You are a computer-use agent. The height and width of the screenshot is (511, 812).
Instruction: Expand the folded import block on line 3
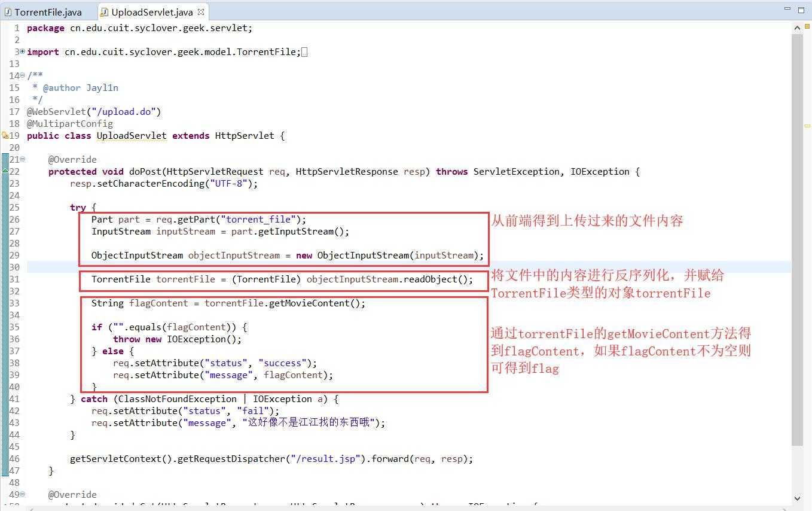[23, 51]
